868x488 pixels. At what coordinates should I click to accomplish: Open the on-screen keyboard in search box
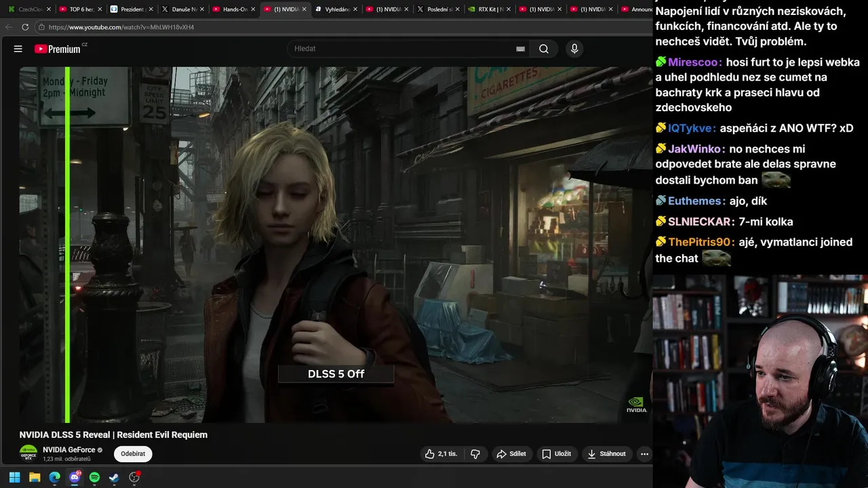[x=520, y=49]
